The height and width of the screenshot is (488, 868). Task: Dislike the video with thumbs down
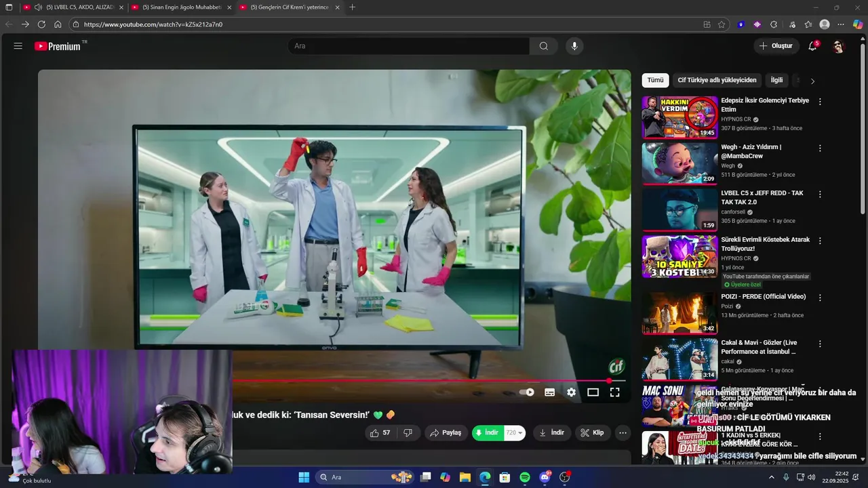point(408,432)
